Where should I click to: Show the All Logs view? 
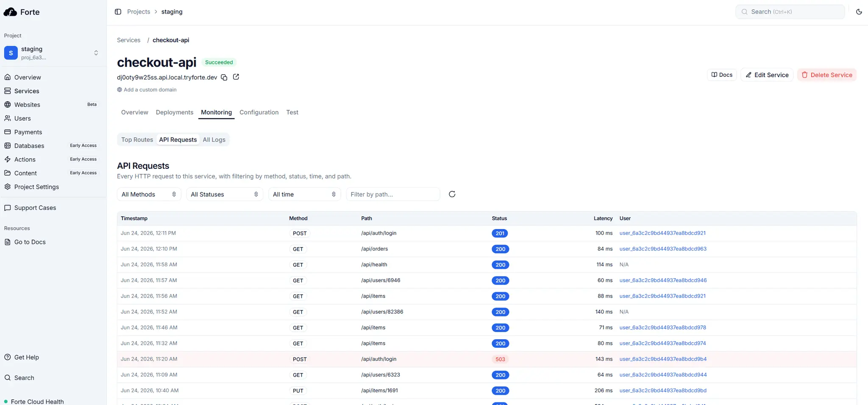[x=214, y=140]
